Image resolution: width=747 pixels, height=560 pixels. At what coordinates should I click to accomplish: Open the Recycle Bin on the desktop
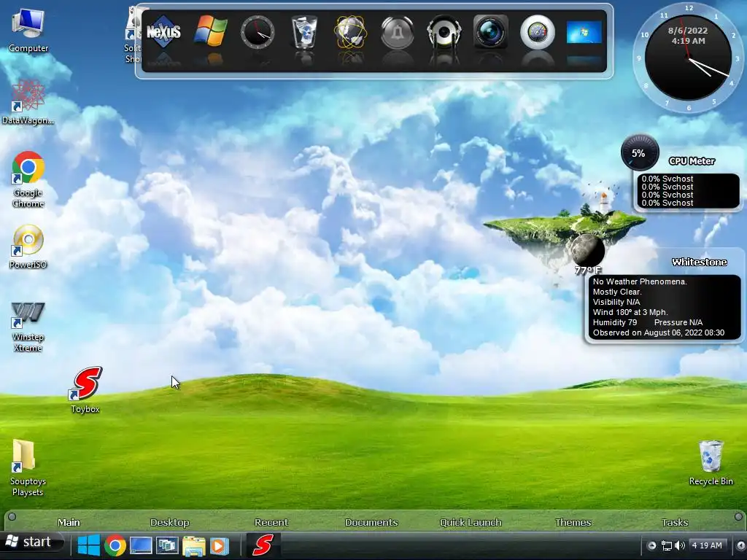click(x=711, y=462)
